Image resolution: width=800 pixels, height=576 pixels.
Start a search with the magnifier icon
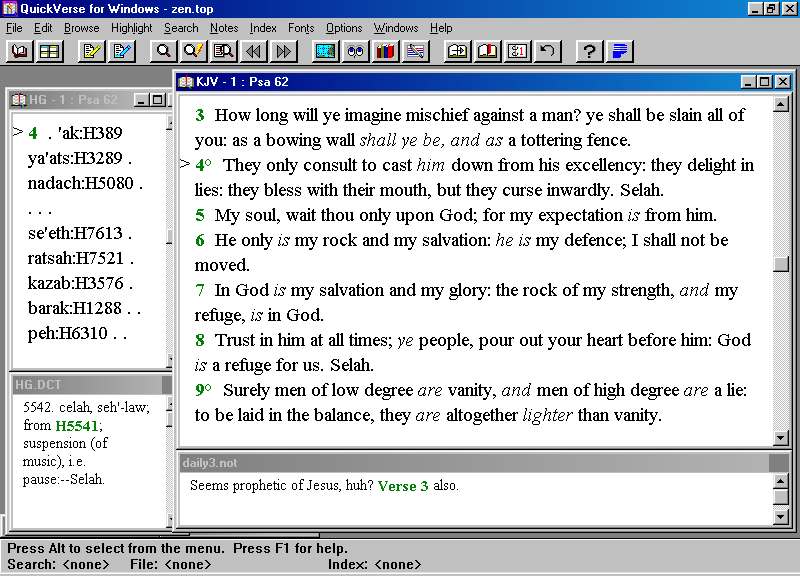(163, 51)
